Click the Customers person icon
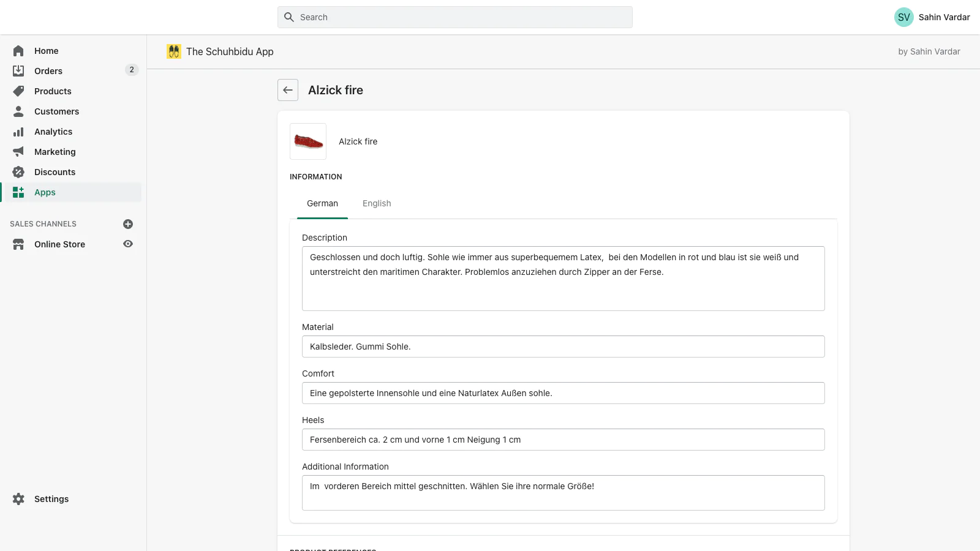 click(x=18, y=111)
